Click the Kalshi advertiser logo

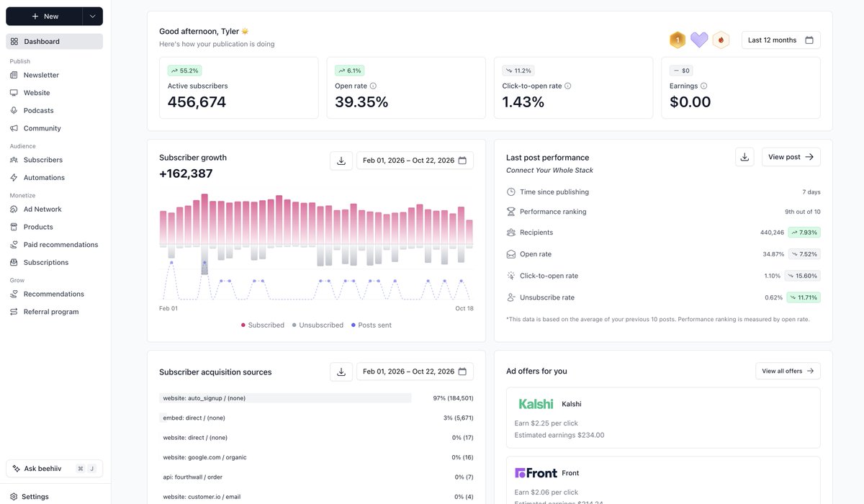tap(536, 404)
